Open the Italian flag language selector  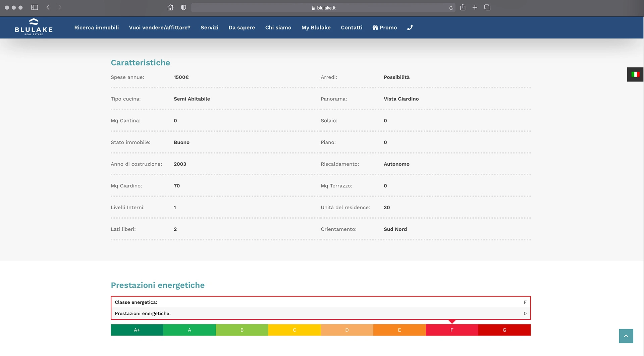pos(635,75)
